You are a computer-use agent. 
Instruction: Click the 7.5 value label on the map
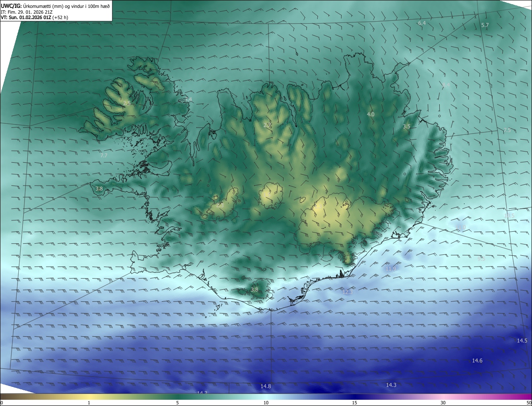pos(507,130)
